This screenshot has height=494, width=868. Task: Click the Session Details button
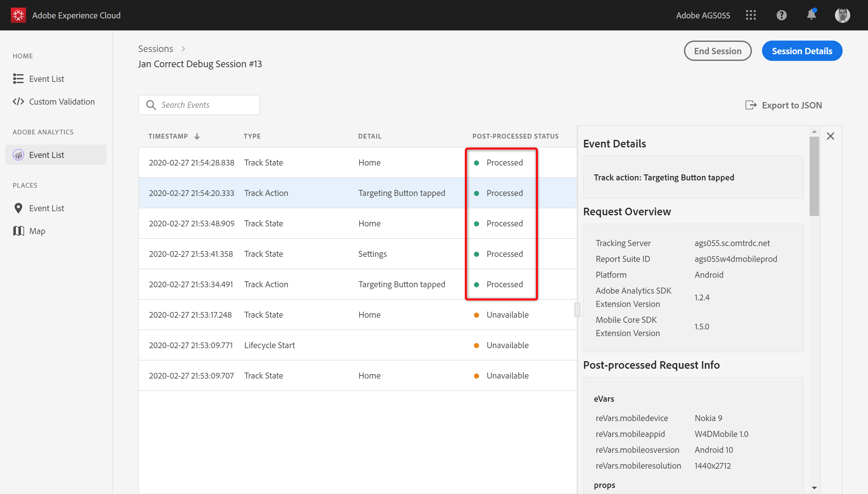click(x=801, y=51)
